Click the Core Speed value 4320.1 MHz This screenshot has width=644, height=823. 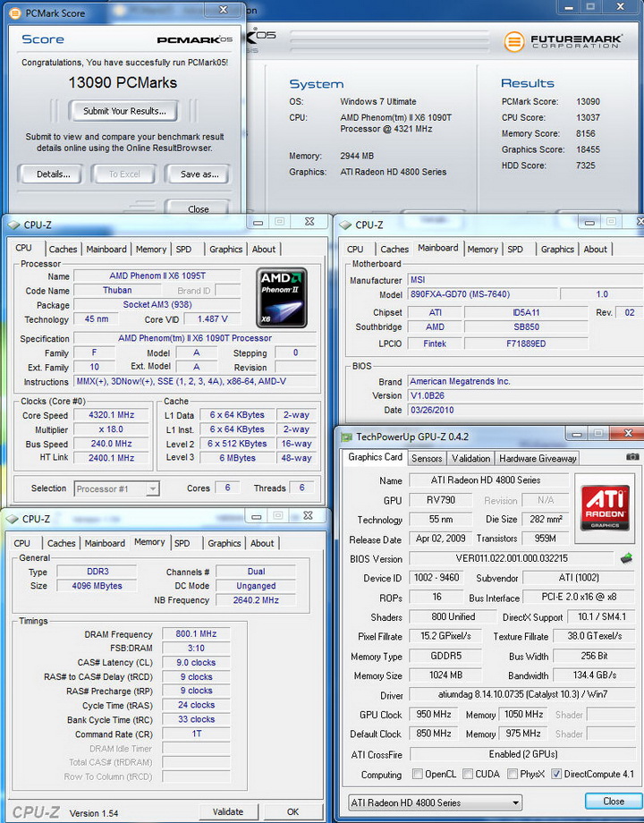[111, 415]
